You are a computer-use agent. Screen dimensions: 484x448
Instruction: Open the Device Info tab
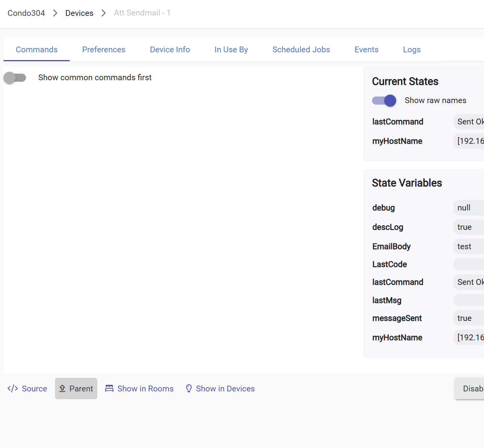170,50
